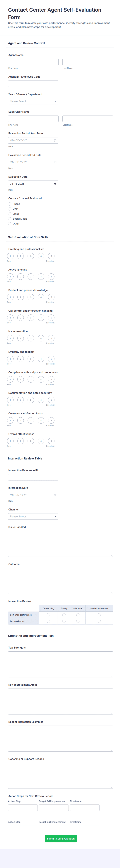This screenshot has width=120, height=868.
Task: Rate Greeting and professionalism as 5
Action: point(51,256)
